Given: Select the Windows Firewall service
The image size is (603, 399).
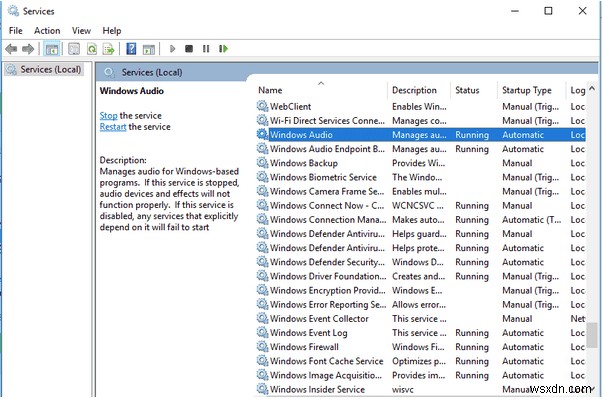Looking at the screenshot, I should 421,347.
